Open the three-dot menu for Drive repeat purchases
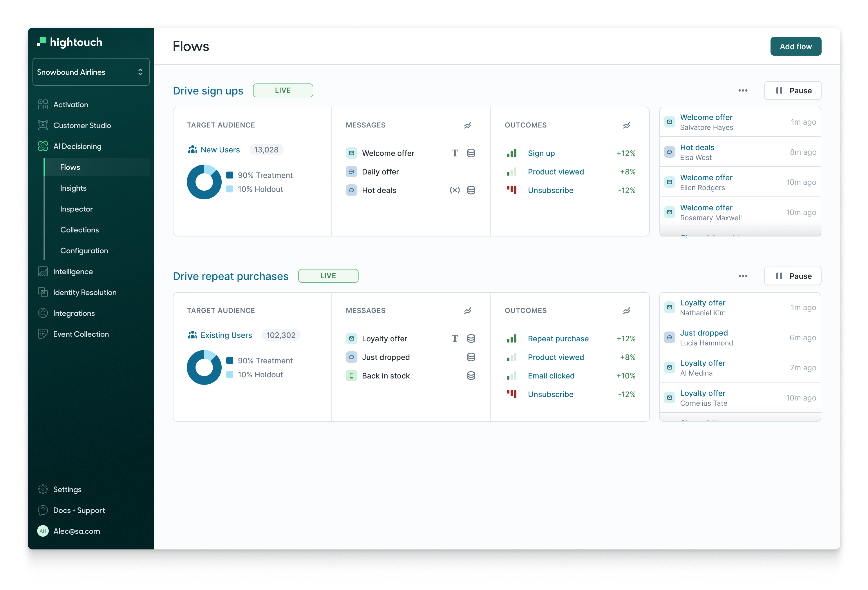Viewport: 868px width, 590px height. [742, 276]
